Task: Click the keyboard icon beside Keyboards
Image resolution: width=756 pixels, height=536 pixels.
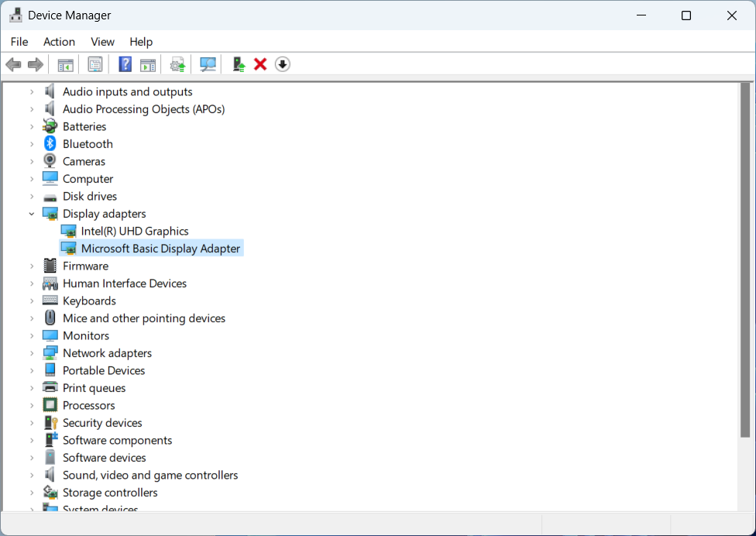Action: click(50, 301)
